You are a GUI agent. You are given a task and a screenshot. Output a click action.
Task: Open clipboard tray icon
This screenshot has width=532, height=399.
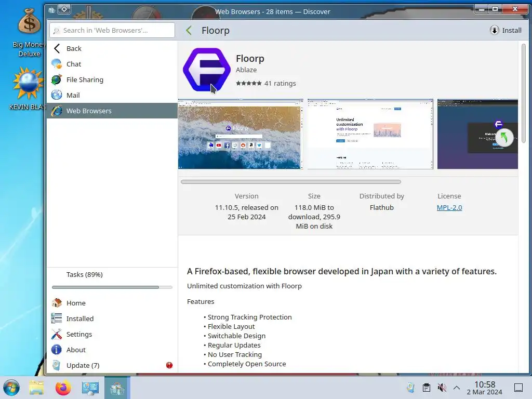click(x=427, y=388)
